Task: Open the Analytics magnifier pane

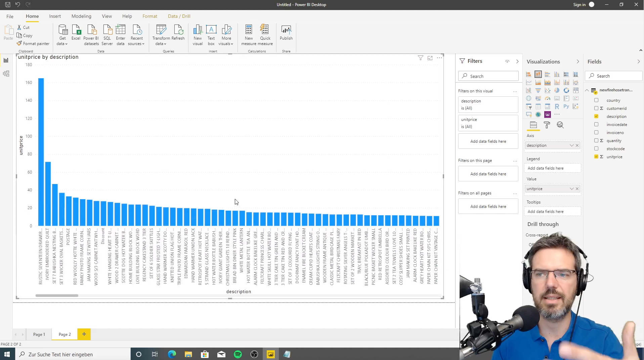Action: coord(560,125)
